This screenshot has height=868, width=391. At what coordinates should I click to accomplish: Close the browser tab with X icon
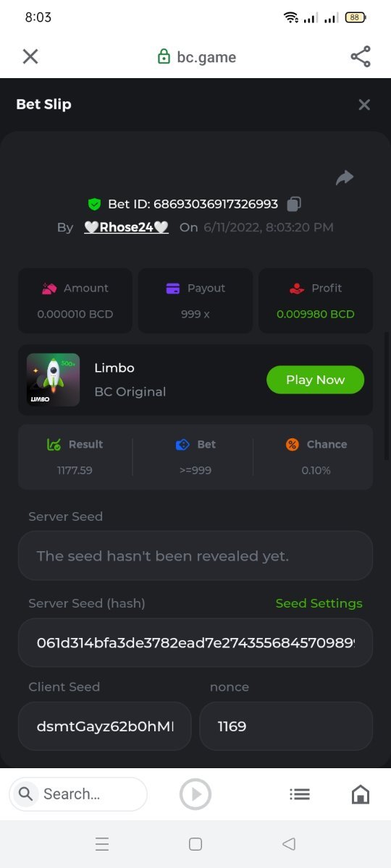coord(30,56)
